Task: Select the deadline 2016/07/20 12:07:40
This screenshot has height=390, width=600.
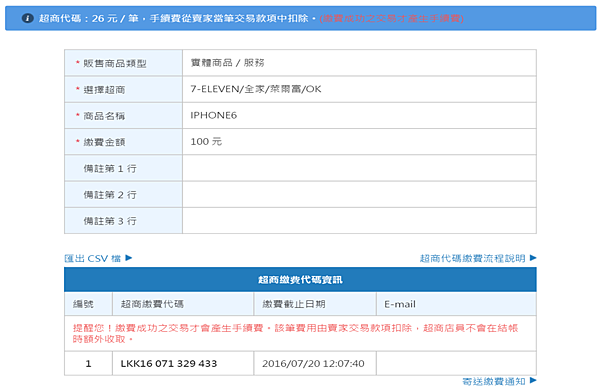Action: pos(313,364)
